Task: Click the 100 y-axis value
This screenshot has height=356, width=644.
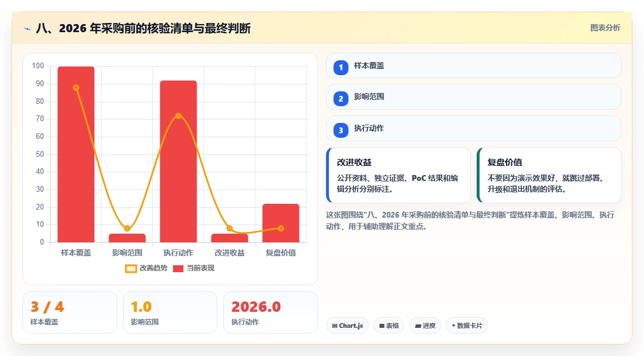Action: pos(38,66)
